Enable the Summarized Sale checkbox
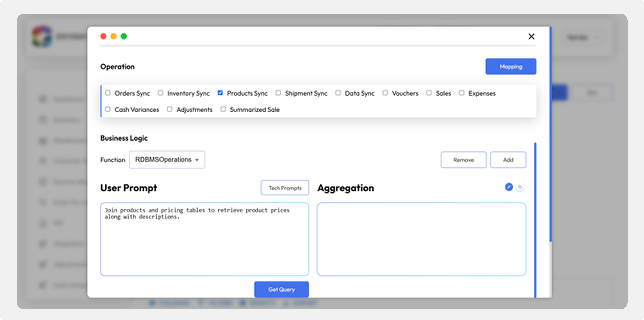This screenshot has height=320, width=644. (x=223, y=109)
